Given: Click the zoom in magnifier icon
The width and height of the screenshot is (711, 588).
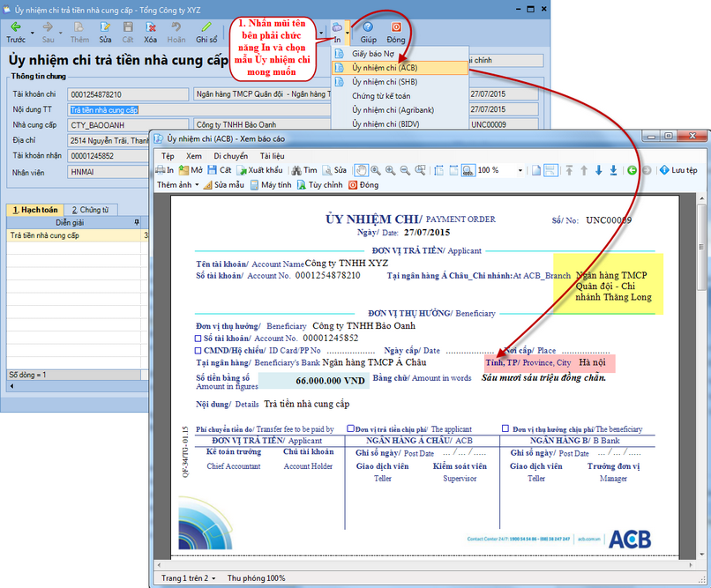Looking at the screenshot, I should pos(390,170).
